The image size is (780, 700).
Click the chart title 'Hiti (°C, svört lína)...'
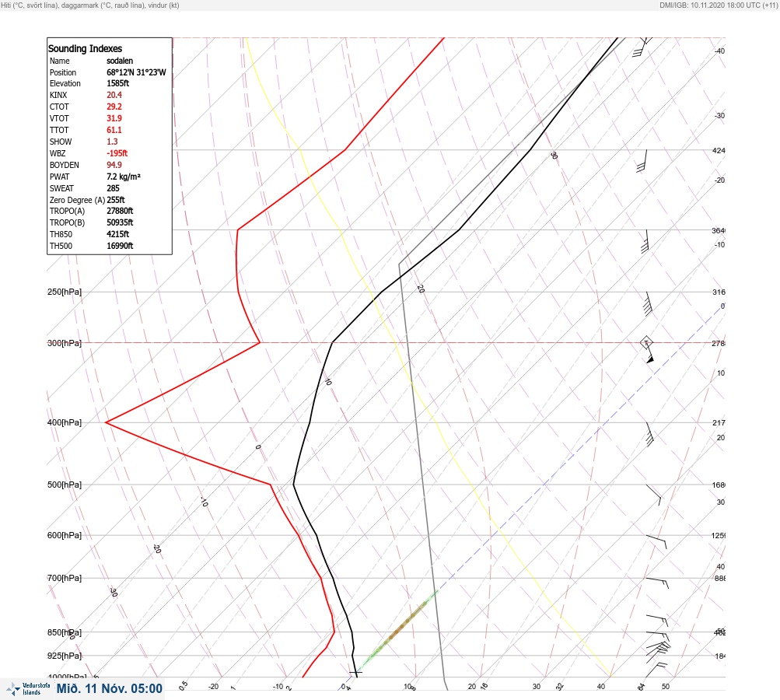pyautogui.click(x=90, y=5)
